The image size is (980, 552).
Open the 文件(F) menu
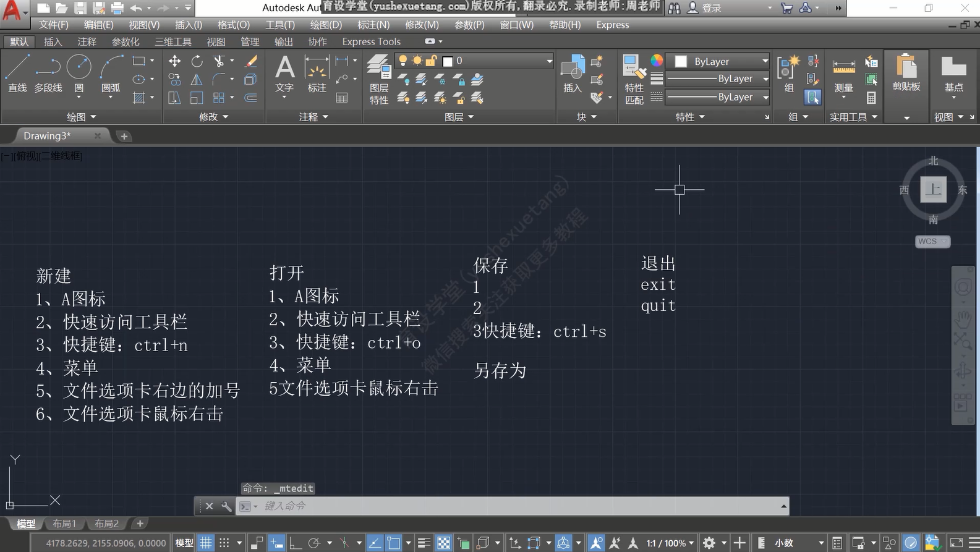tap(54, 25)
